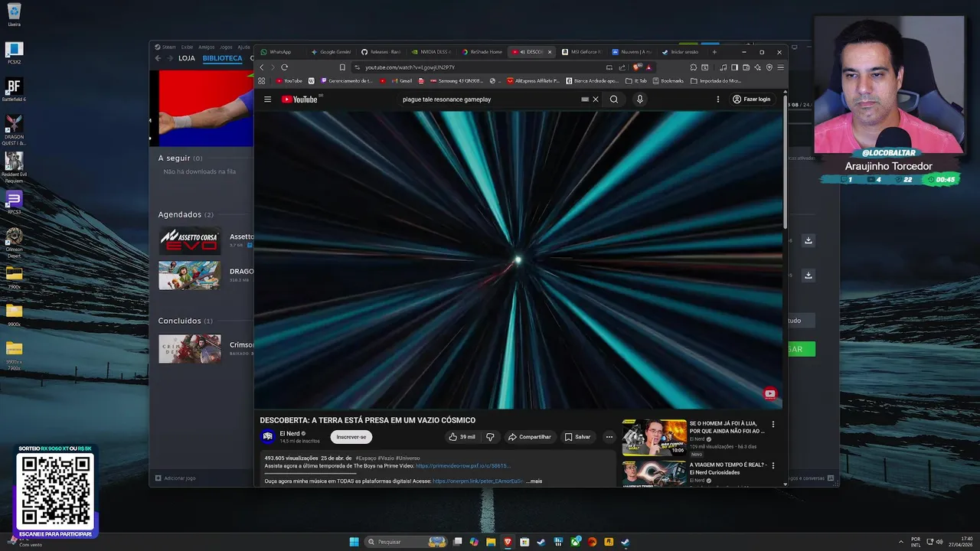
Task: Click the upper download arrow icon in Steam
Action: [808, 240]
